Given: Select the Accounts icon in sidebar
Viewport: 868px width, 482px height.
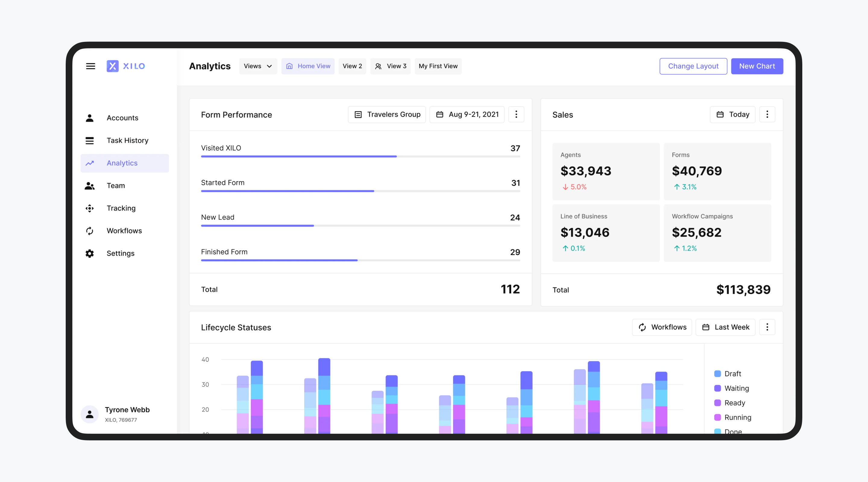Looking at the screenshot, I should pos(89,117).
